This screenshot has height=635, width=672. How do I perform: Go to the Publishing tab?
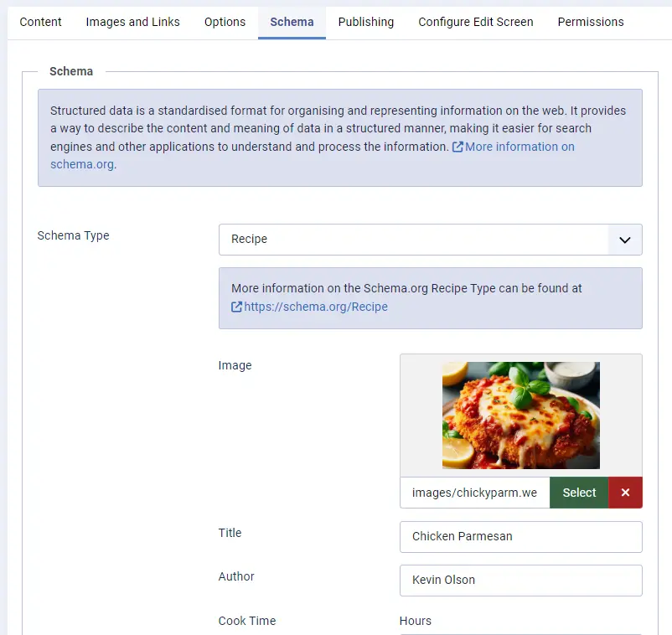pos(365,22)
